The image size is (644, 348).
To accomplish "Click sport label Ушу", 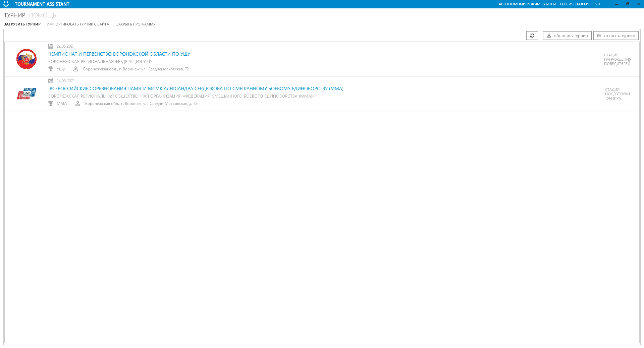I will [61, 69].
